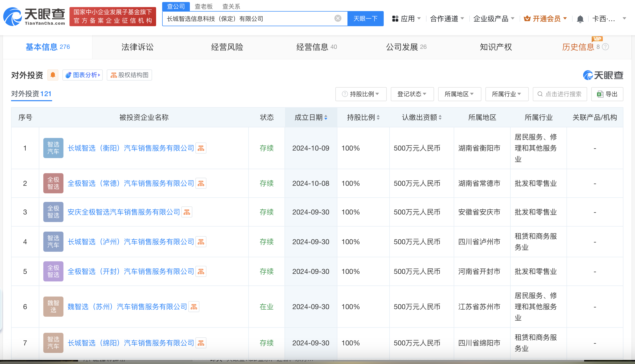Screen dimensions: 635x364
Task: Select the 知识产权 tab
Action: (496, 47)
